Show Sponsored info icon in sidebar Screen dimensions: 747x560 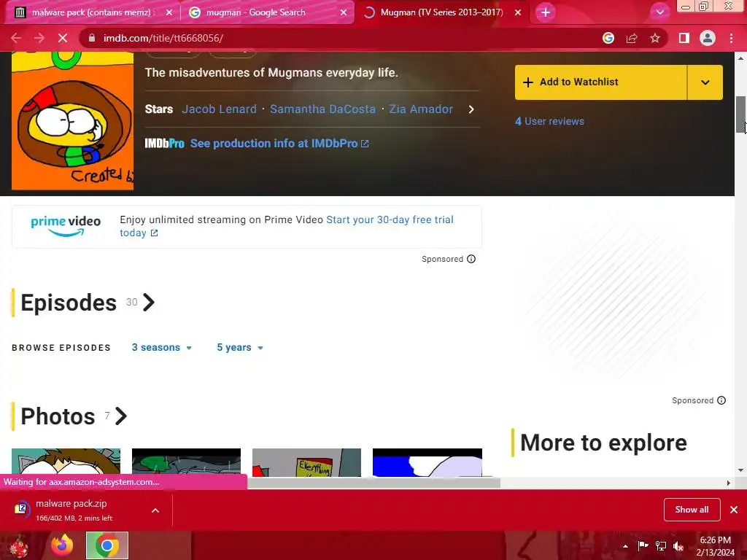721,400
